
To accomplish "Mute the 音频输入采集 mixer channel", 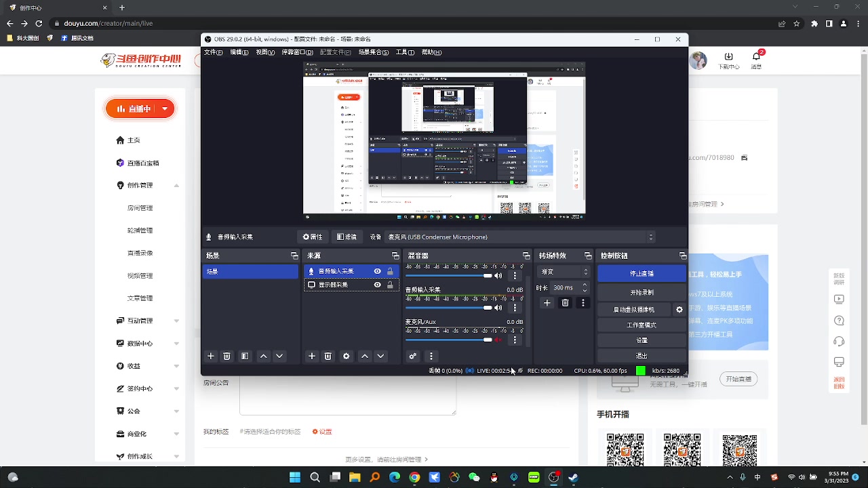I will [x=498, y=308].
